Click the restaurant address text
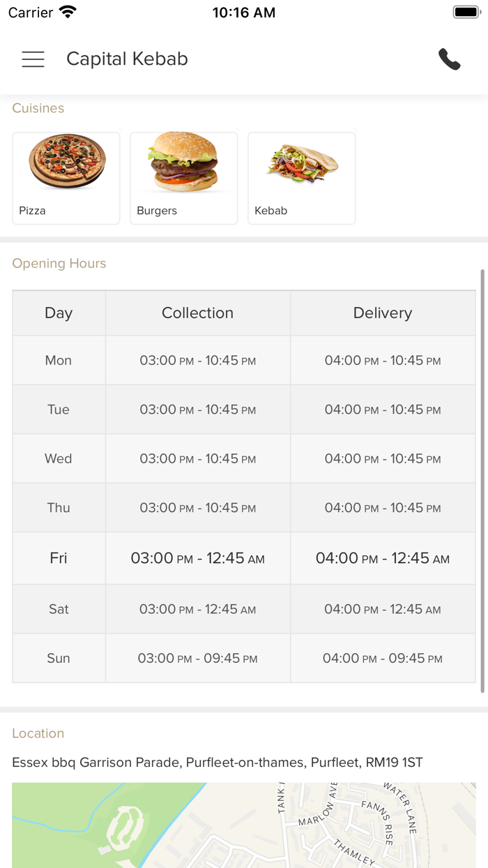488x868 pixels. coord(217,763)
